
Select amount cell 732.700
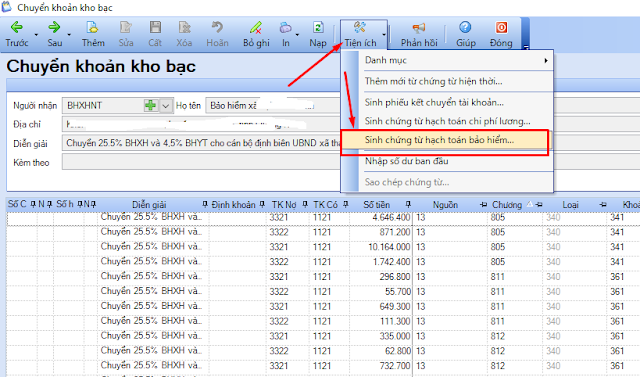[380, 366]
